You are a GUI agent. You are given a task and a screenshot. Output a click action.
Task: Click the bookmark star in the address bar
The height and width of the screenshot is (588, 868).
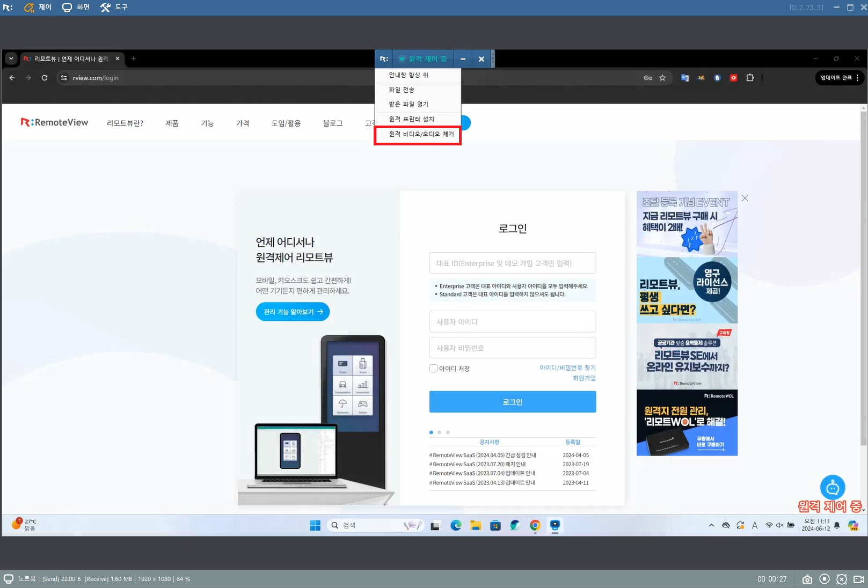point(662,78)
